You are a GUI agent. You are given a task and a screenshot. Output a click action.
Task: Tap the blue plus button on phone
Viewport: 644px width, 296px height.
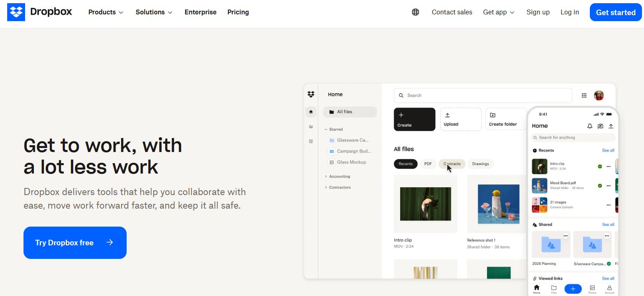[573, 289]
